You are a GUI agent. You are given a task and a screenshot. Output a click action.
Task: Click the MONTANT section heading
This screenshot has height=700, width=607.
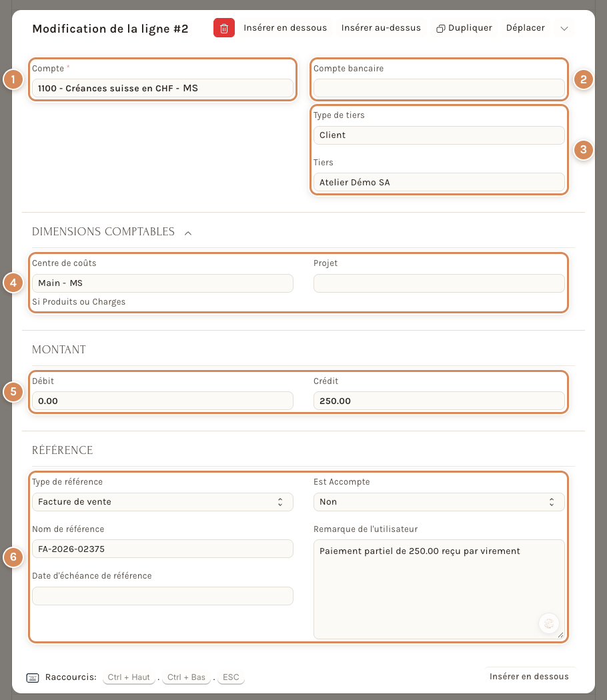59,349
